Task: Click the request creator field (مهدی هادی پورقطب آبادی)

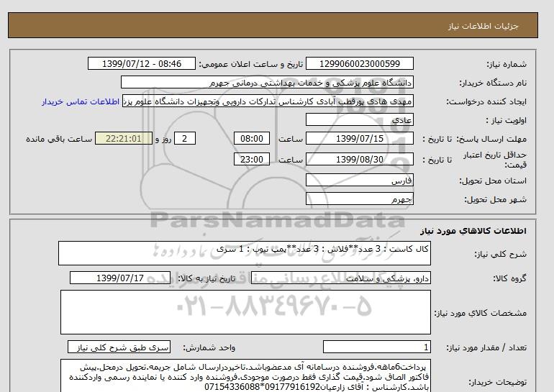Action: point(268,101)
